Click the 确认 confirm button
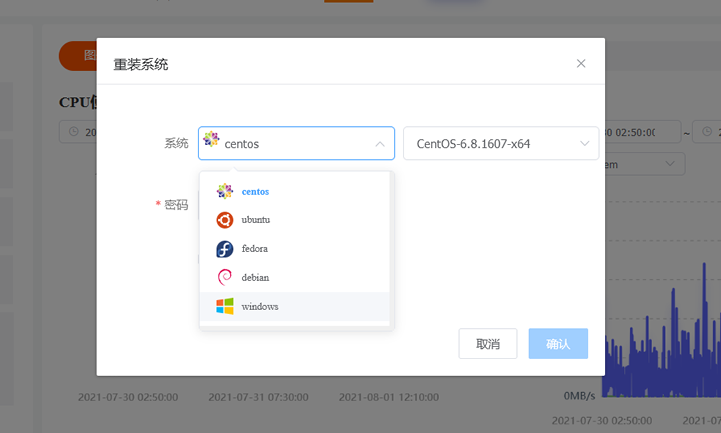Image resolution: width=721 pixels, height=433 pixels. 558,343
